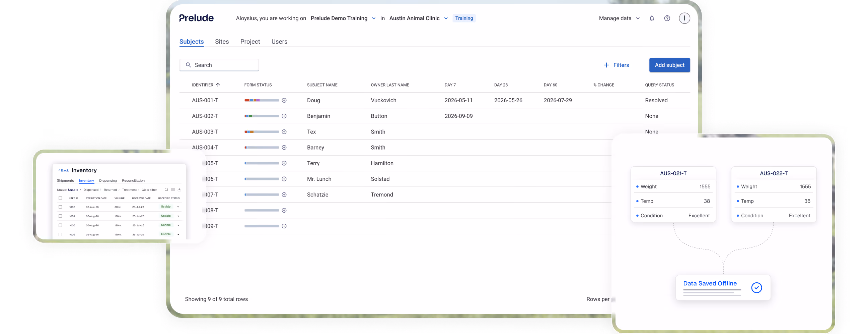Switch to the Sites tab

pos(222,42)
